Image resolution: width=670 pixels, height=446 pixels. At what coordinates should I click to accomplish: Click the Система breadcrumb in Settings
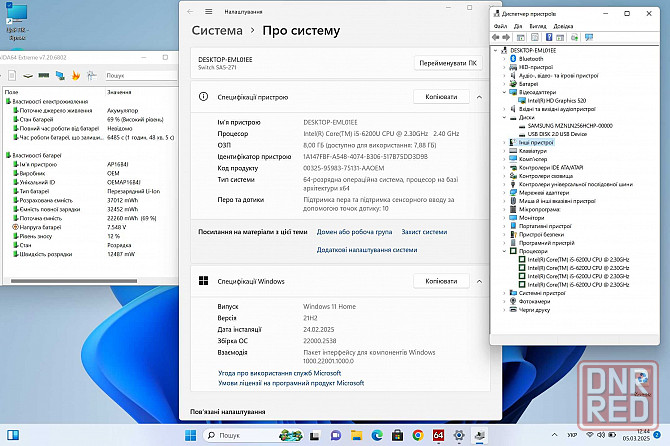(x=217, y=30)
